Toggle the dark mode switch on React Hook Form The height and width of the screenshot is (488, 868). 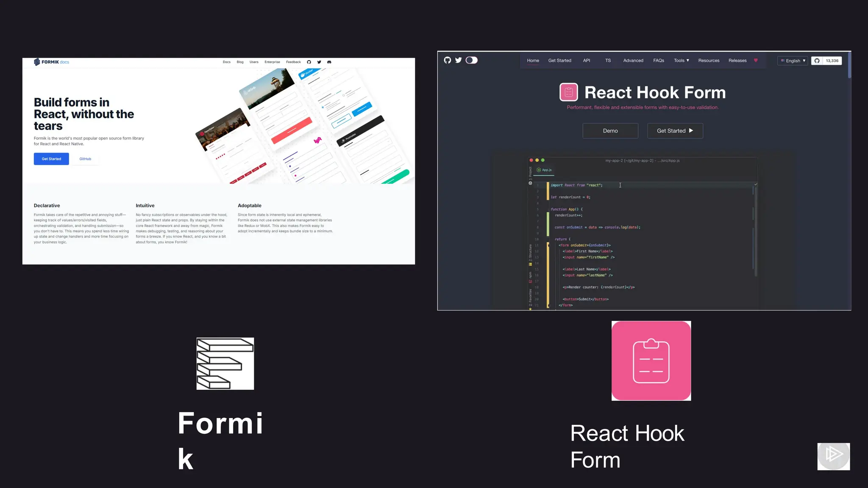472,60
